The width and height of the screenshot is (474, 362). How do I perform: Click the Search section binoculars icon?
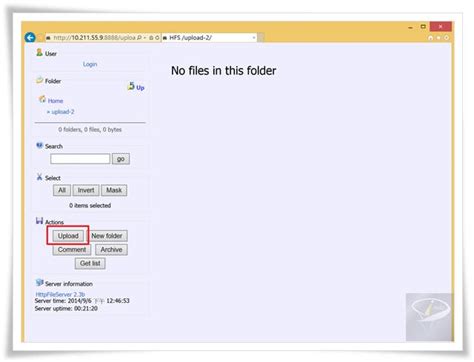pos(39,145)
